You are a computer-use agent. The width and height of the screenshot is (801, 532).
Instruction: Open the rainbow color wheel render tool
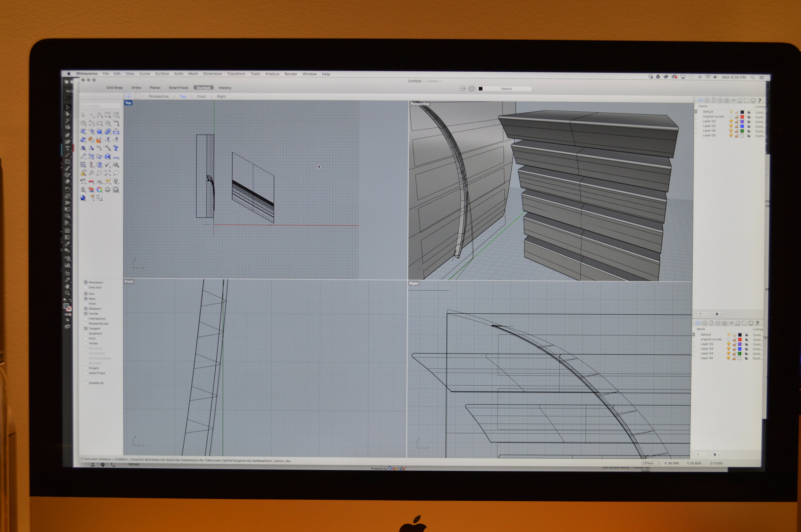click(x=100, y=190)
